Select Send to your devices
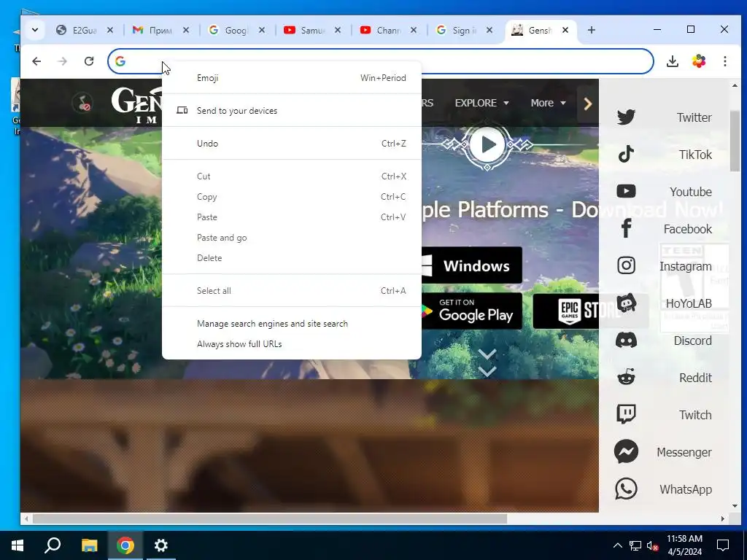747x560 pixels. 292,111
